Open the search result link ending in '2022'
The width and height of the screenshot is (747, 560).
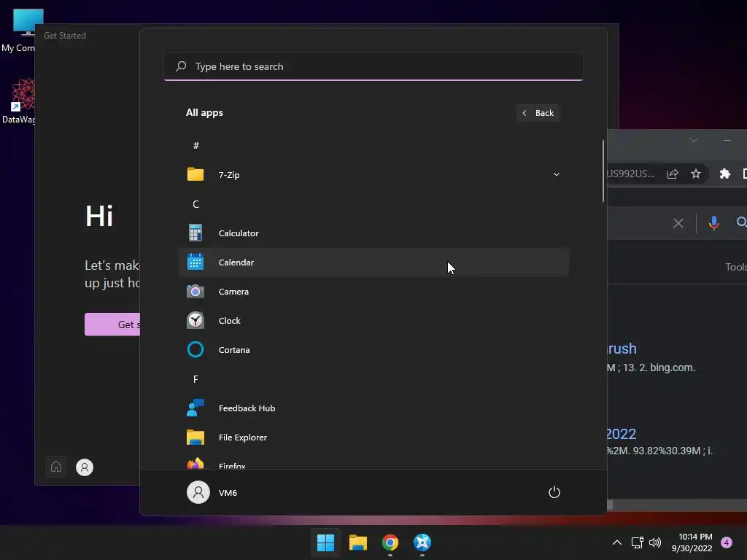point(622,434)
